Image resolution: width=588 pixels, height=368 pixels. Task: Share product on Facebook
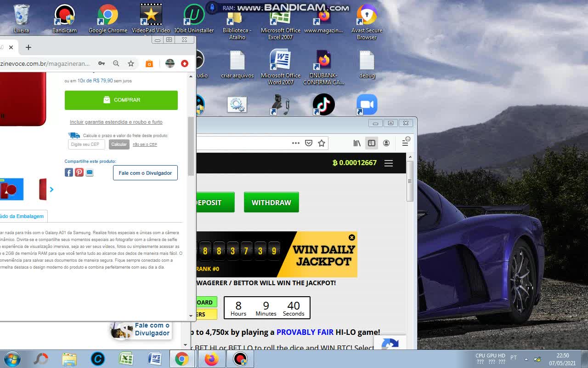click(69, 172)
